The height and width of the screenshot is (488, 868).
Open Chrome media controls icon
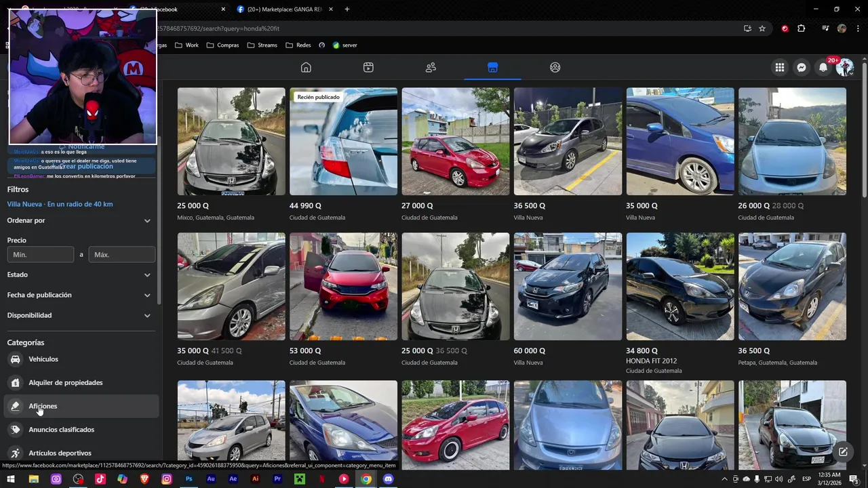pos(825,28)
